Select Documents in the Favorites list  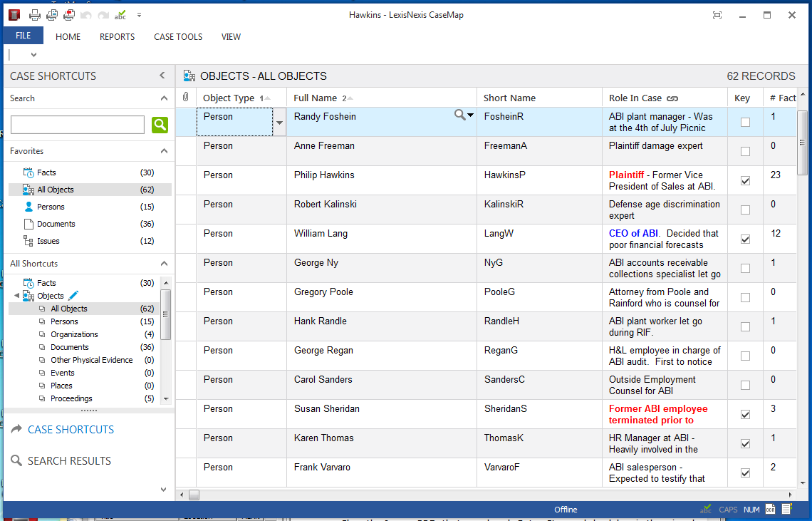tap(56, 224)
